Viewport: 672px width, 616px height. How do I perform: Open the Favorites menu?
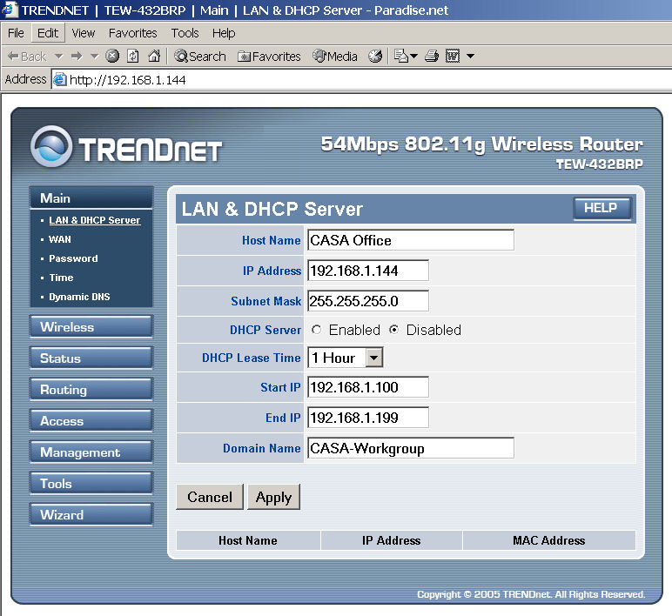click(133, 33)
